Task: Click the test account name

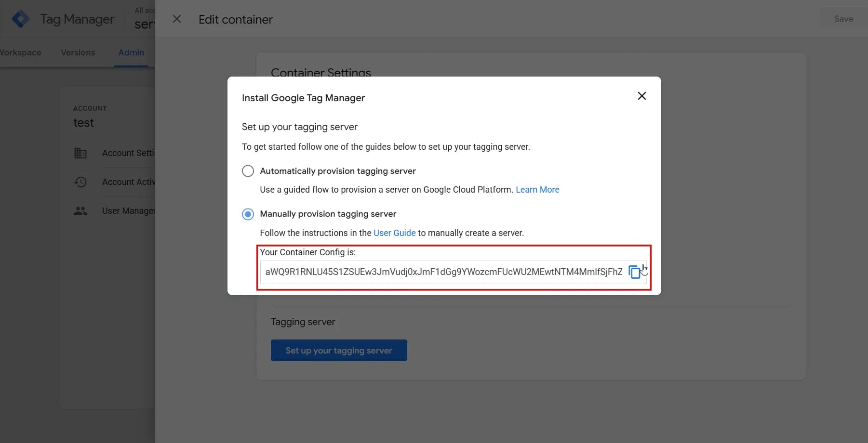Action: point(84,123)
